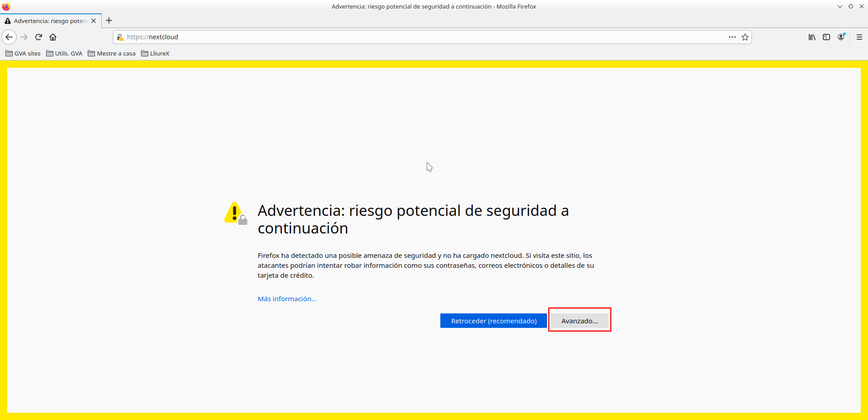Open a new tab with plus button
Viewport: 868px width, 420px height.
coord(109,20)
